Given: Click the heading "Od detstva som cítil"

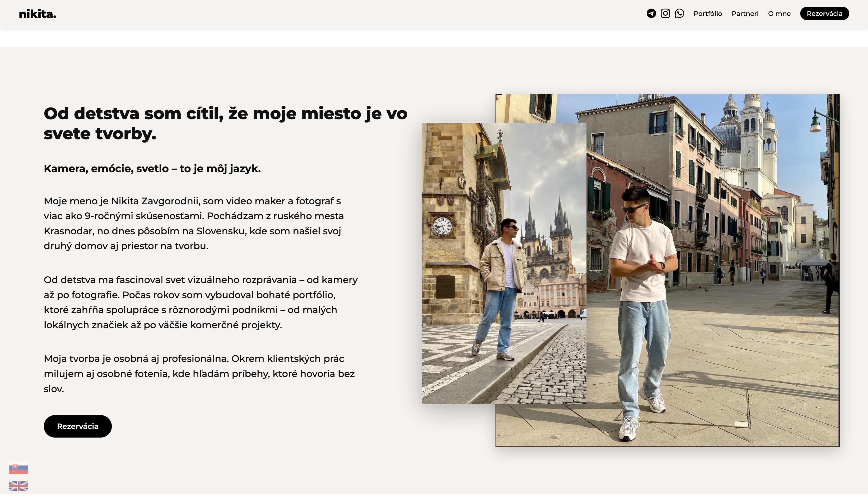Looking at the screenshot, I should [x=225, y=123].
